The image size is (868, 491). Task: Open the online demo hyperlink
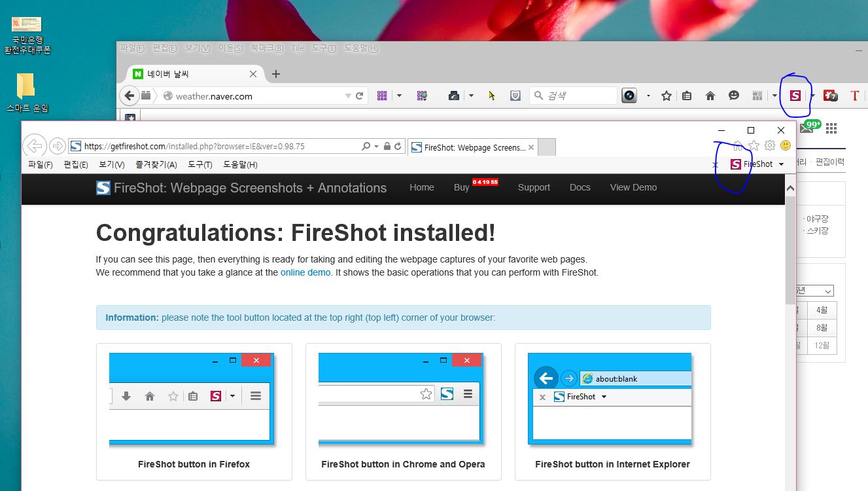click(x=305, y=272)
